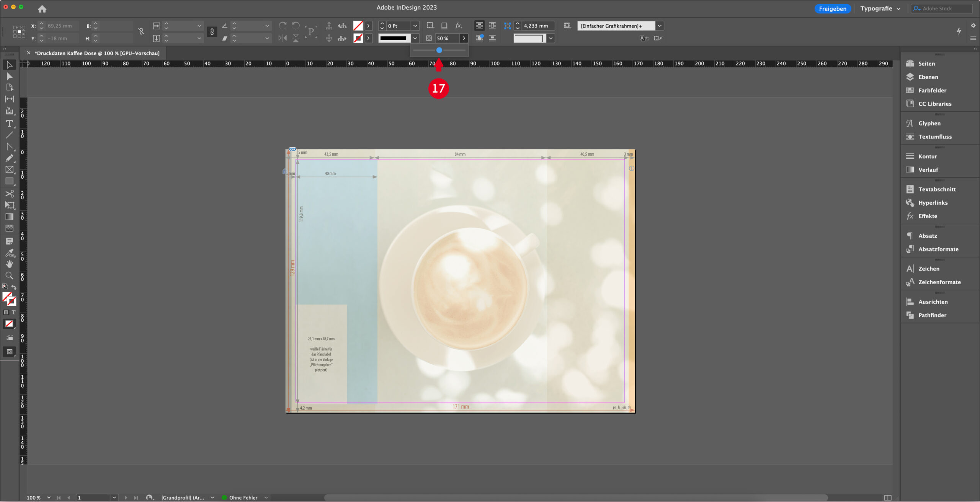The width and height of the screenshot is (980, 502).
Task: Toggle the stroke/fill swap arrow in toolbox
Action: pos(14,287)
